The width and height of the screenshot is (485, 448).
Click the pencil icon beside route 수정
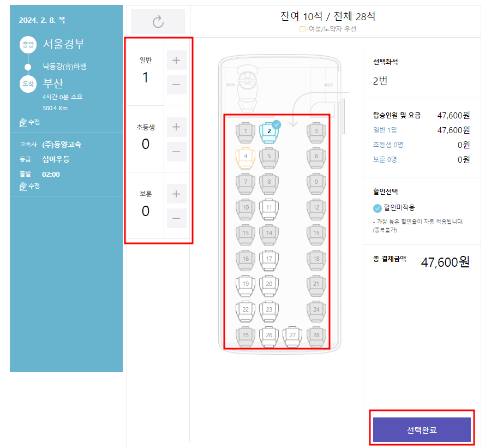click(x=23, y=122)
